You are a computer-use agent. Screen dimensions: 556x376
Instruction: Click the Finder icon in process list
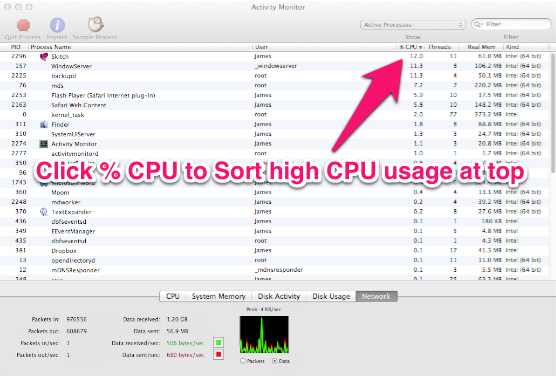pyautogui.click(x=44, y=125)
